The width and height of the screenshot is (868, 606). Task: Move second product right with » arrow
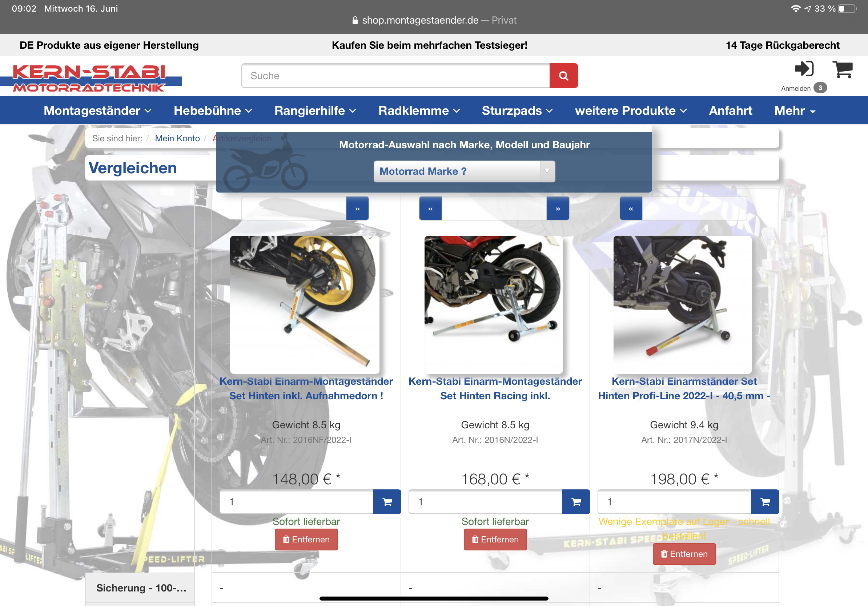558,209
